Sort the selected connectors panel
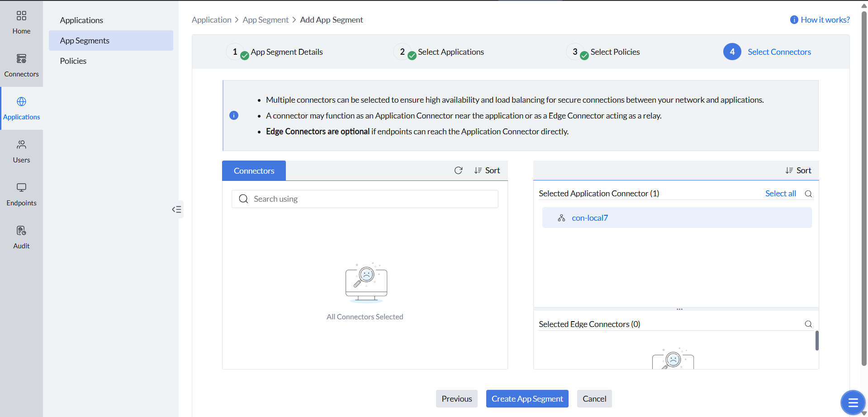868x417 pixels. pyautogui.click(x=798, y=171)
